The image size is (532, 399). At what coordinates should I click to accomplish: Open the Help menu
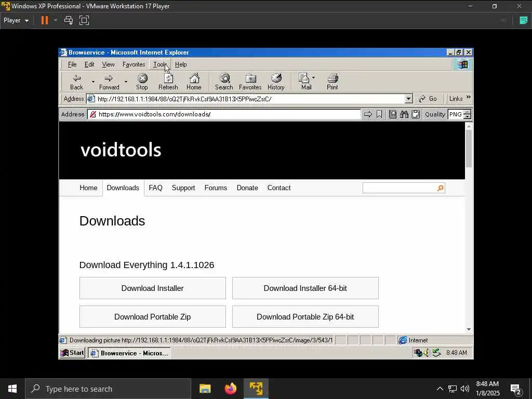[x=181, y=64]
